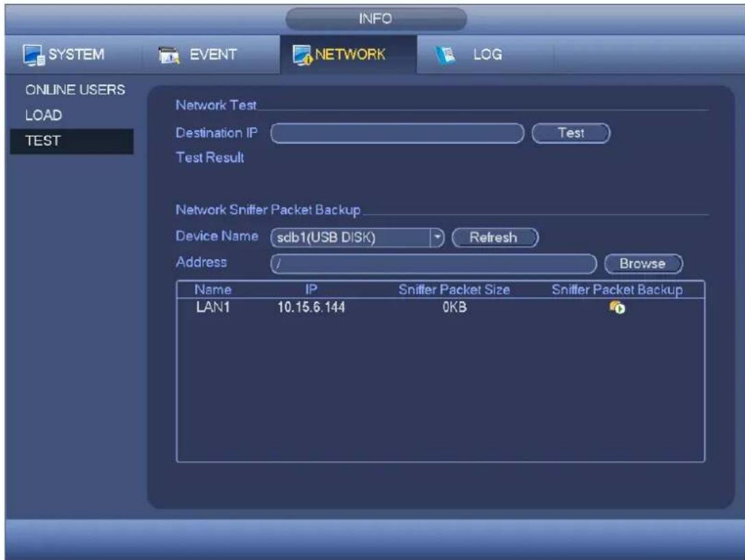This screenshot has height=560, width=745.
Task: Click the Refresh button
Action: coord(495,237)
